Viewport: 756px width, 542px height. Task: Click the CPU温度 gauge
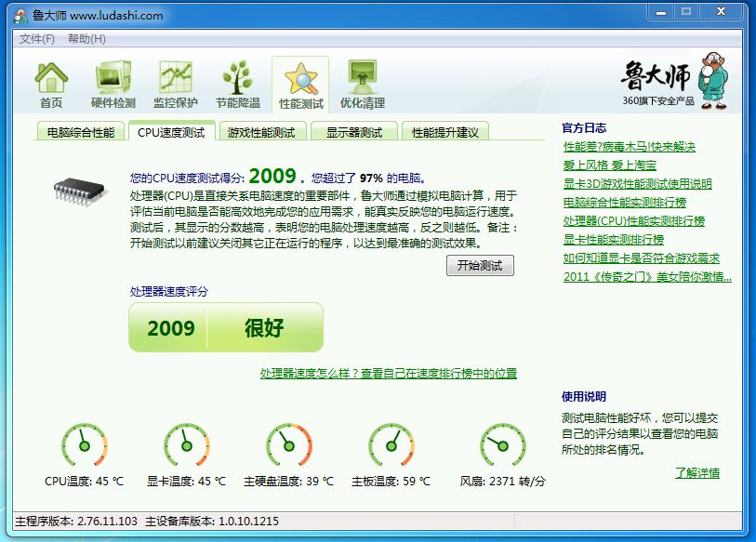click(x=85, y=445)
